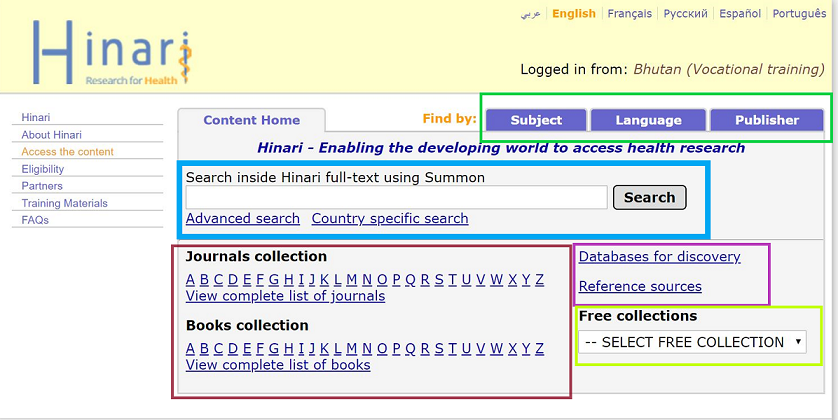Screen dimensions: 838x420
Task: Open Books collection letter H
Action: coord(289,348)
